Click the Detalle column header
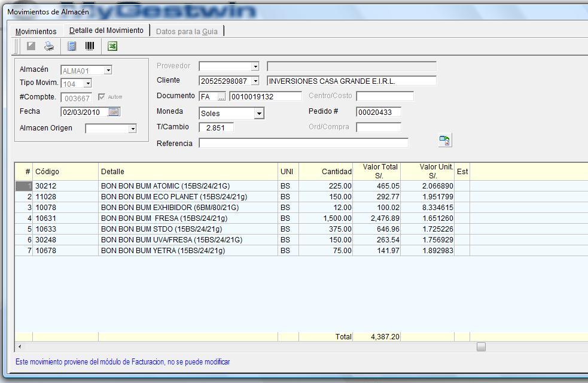 pos(188,171)
